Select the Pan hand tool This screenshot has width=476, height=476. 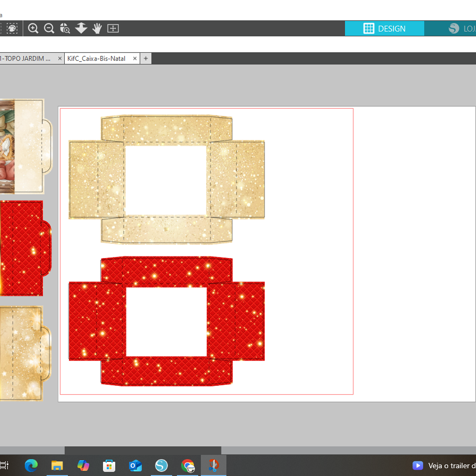[x=97, y=29]
